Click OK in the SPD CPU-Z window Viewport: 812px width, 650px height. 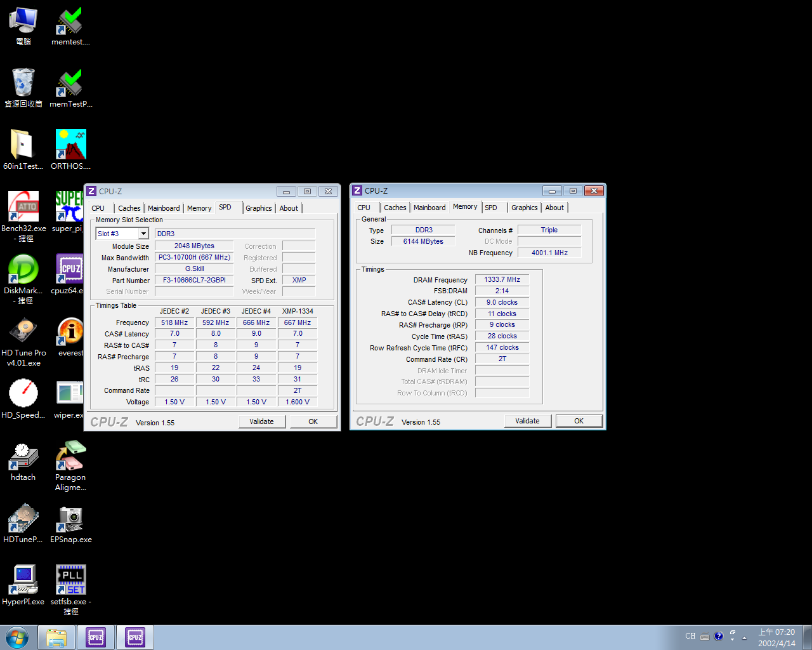313,421
